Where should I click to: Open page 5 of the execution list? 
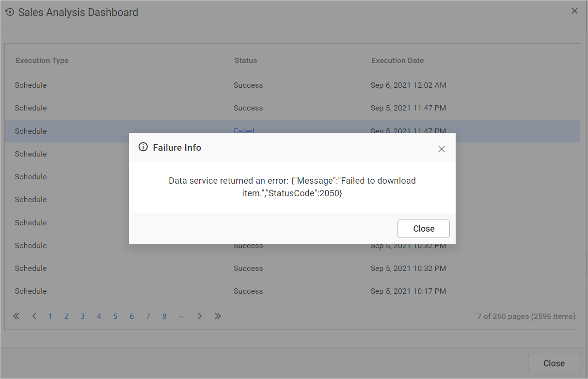pos(115,316)
